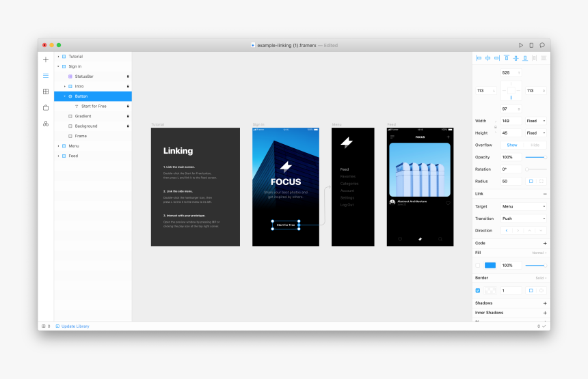Open the Store bag icon

pyautogui.click(x=46, y=107)
